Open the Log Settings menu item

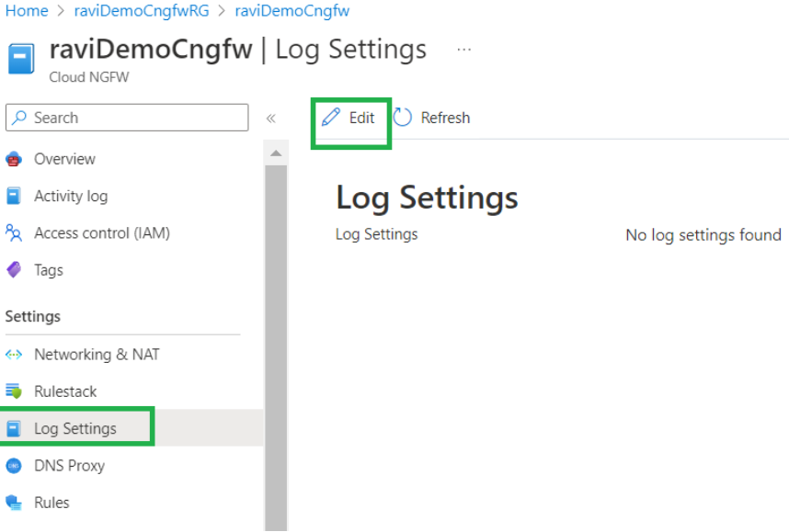75,428
